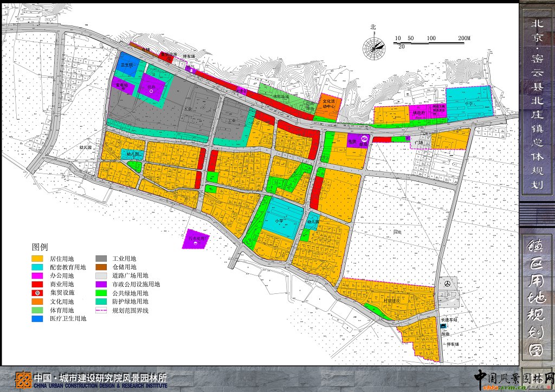Click the 文化活动中心 orange block

pos(330,104)
